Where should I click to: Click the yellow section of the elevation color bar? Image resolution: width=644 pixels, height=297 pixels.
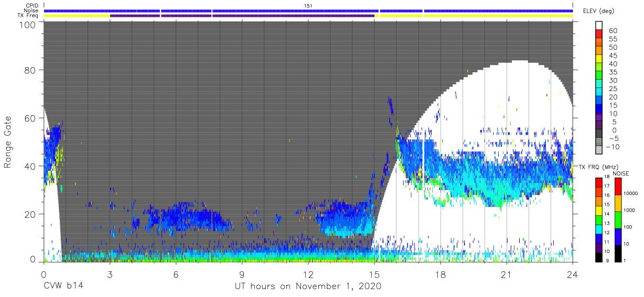599,58
